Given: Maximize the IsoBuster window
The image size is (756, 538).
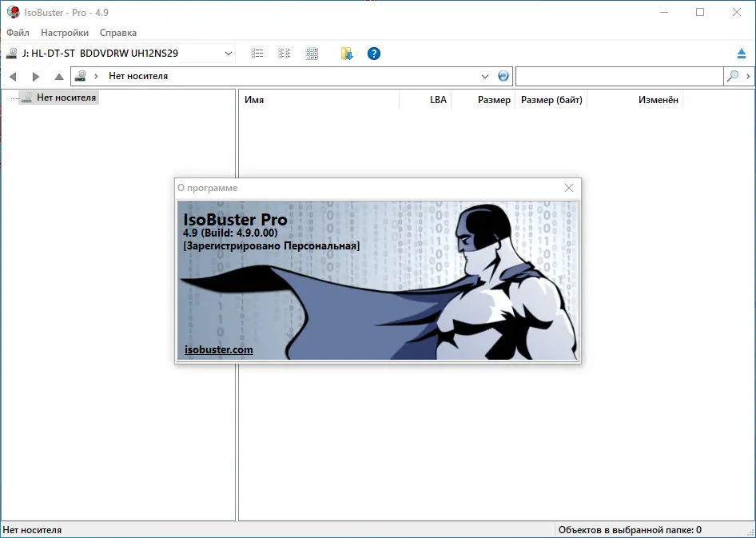Looking at the screenshot, I should [x=700, y=13].
